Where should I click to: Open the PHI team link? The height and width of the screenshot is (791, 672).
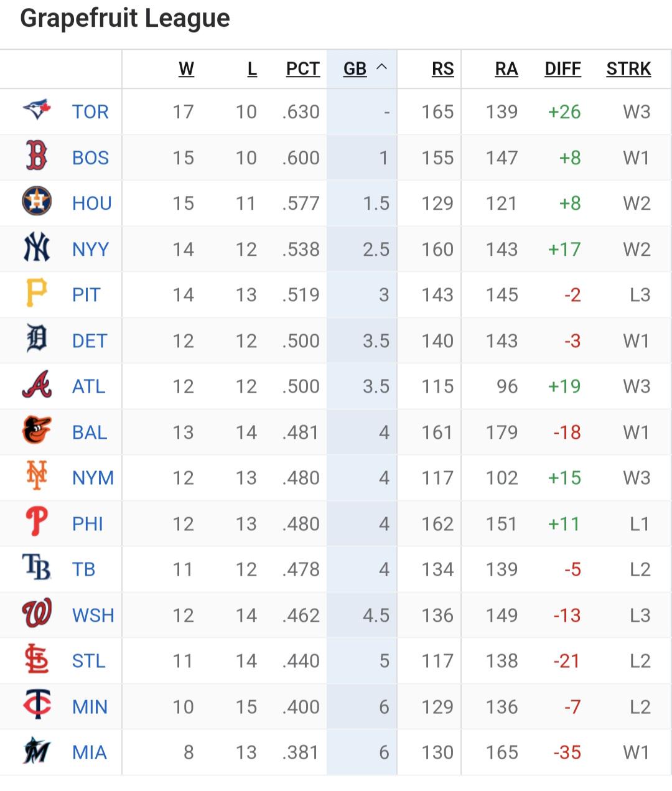pos(88,523)
